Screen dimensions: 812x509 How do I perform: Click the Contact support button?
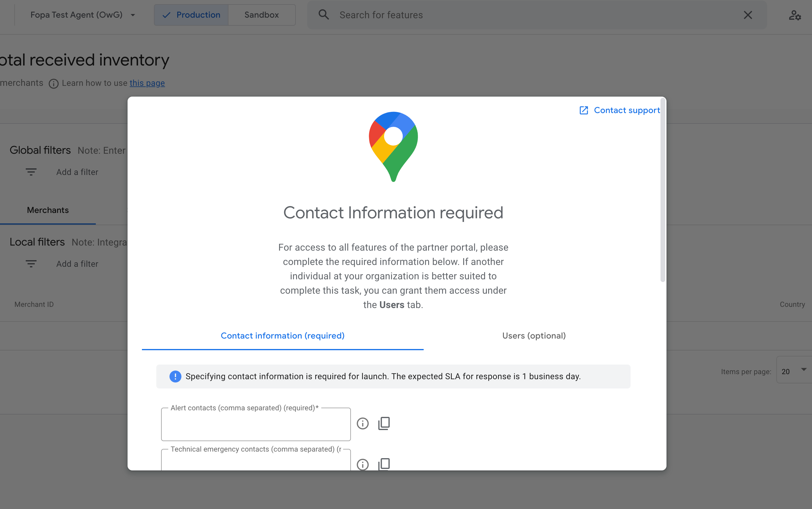pos(619,110)
